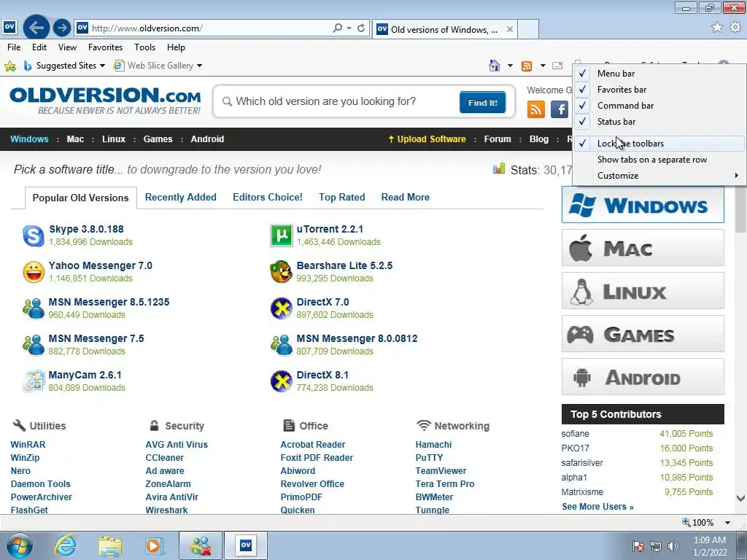Open the Mac platform banner button
This screenshot has height=560, width=747.
tap(643, 248)
